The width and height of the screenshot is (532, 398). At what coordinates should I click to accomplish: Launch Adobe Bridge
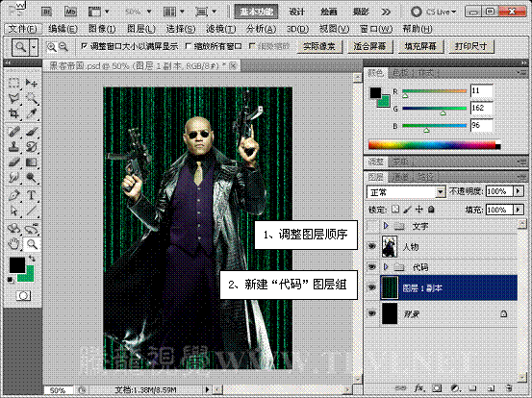point(47,12)
